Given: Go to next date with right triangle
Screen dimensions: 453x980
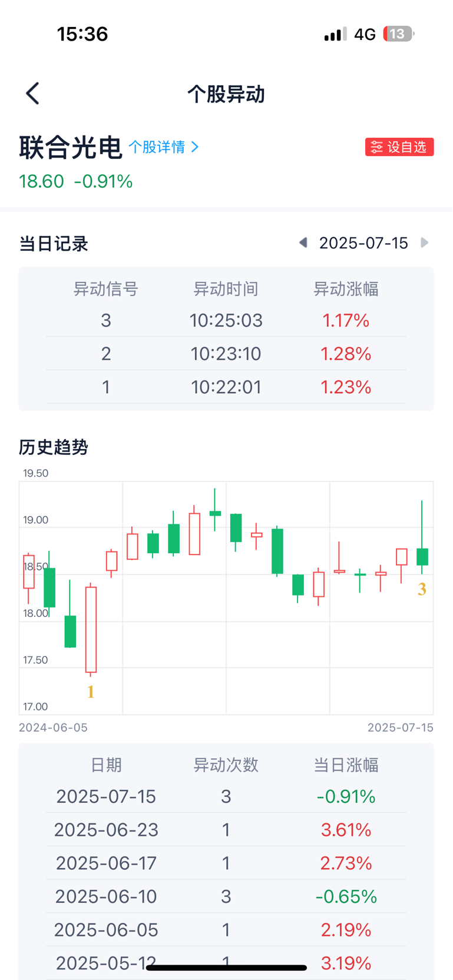Looking at the screenshot, I should [424, 242].
